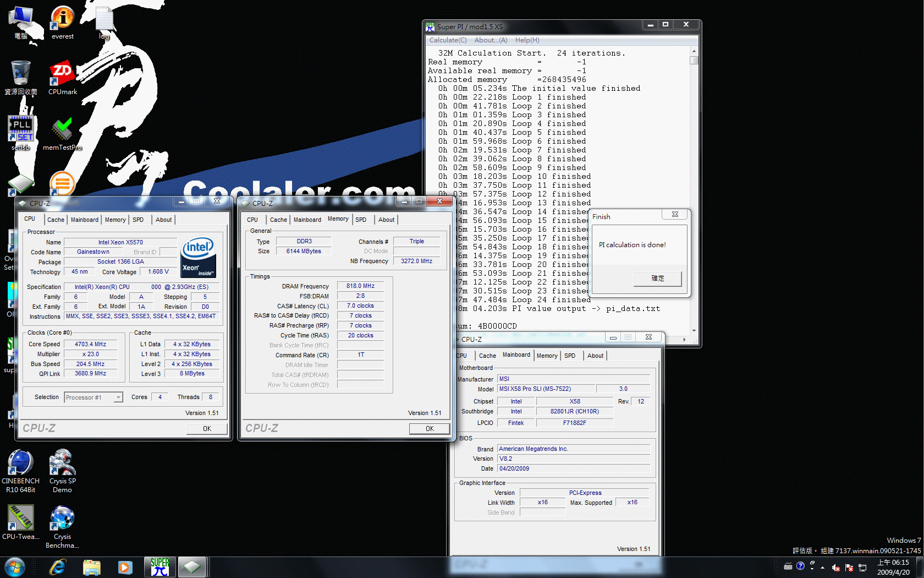Screen dimensions: 924x578
Task: Click OK in the middle CPU-Z window
Action: click(x=430, y=428)
